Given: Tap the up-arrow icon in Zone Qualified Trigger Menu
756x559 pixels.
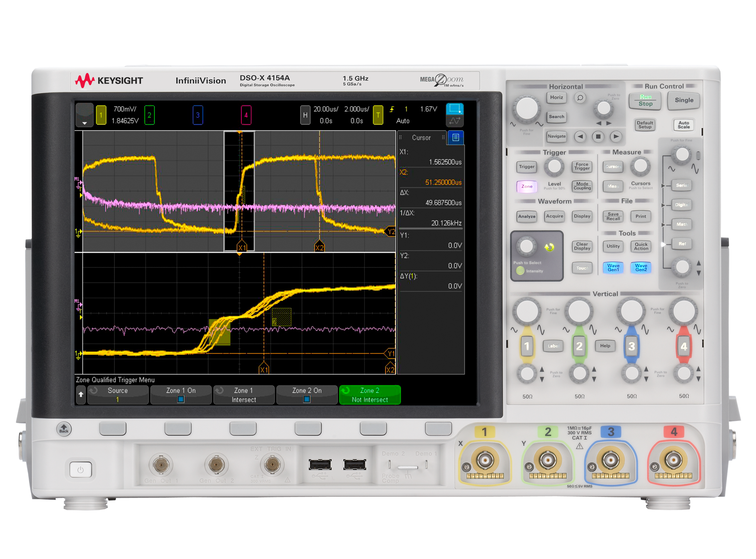Looking at the screenshot, I should (x=81, y=394).
